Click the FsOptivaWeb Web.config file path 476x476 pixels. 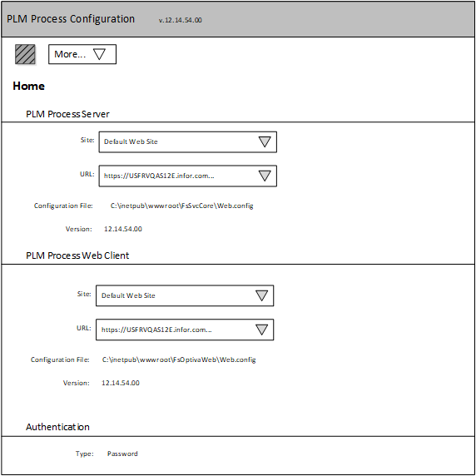click(179, 359)
